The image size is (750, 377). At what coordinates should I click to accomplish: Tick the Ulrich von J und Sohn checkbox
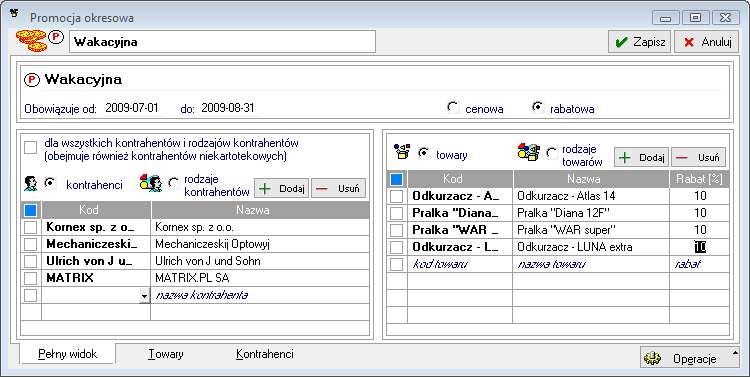click(31, 261)
